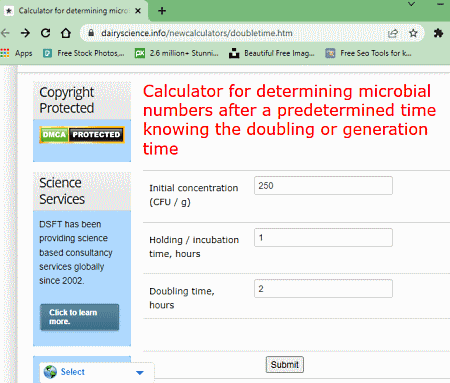Click the share page icon in address bar
This screenshot has height=383, width=450.
tap(393, 33)
